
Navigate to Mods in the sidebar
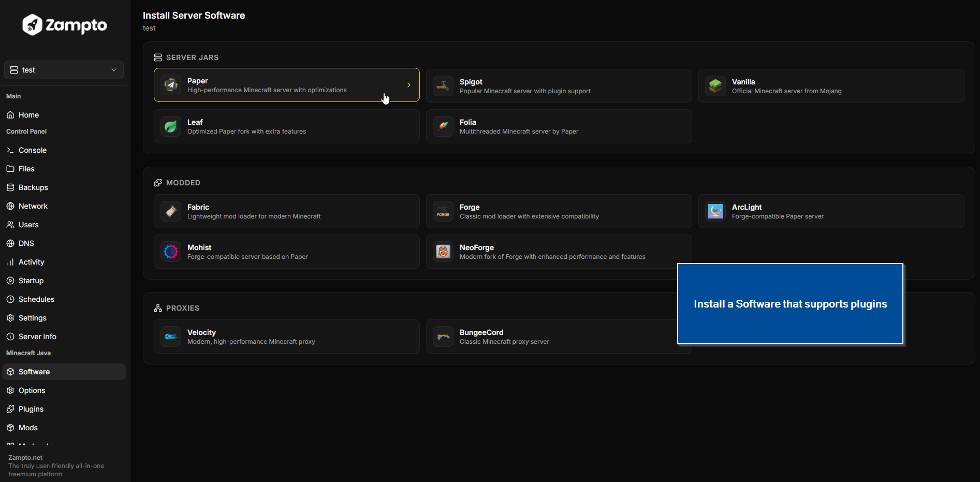[64, 428]
